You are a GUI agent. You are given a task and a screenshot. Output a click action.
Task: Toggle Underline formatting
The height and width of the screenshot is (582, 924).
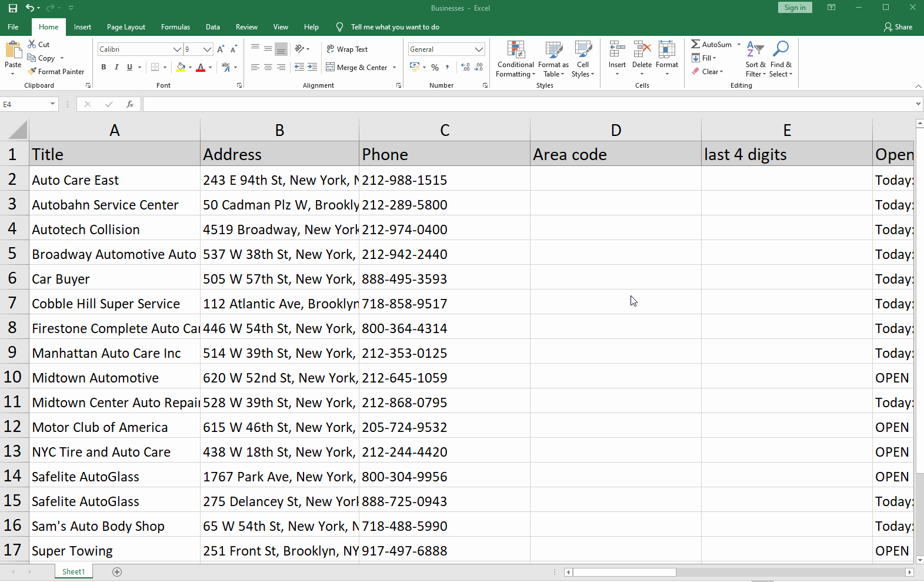(129, 68)
